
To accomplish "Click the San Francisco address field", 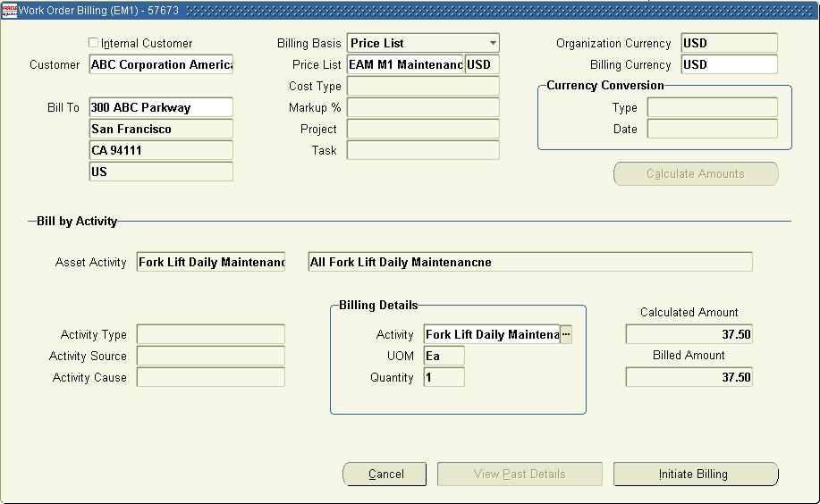I will click(x=161, y=129).
